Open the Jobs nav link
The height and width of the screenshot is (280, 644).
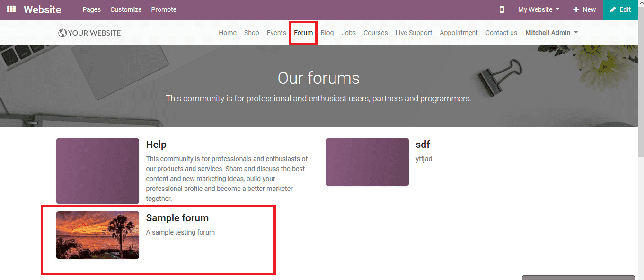pos(349,33)
